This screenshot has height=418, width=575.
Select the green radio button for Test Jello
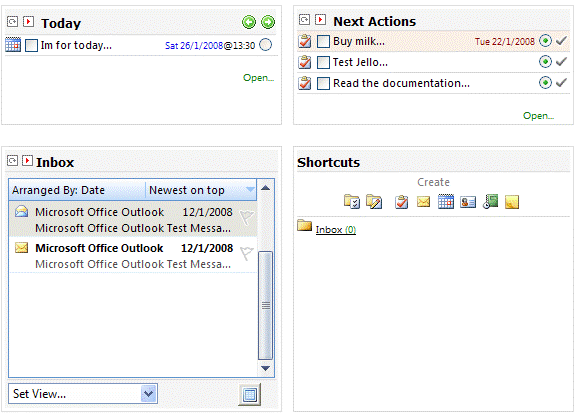coord(545,62)
